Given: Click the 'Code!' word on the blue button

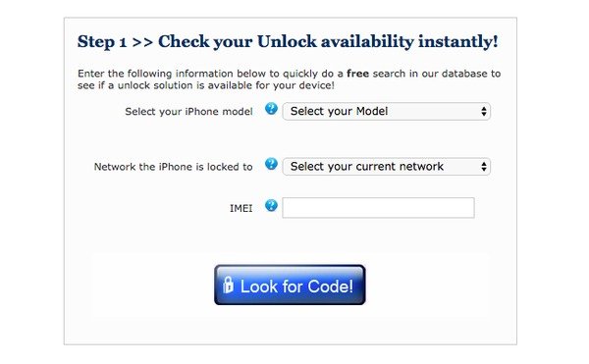Looking at the screenshot, I should [x=329, y=286].
